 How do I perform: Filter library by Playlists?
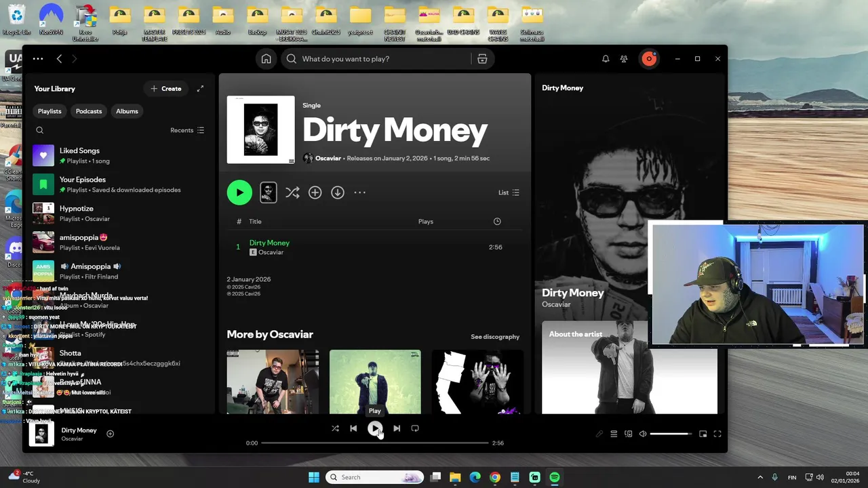(50, 111)
